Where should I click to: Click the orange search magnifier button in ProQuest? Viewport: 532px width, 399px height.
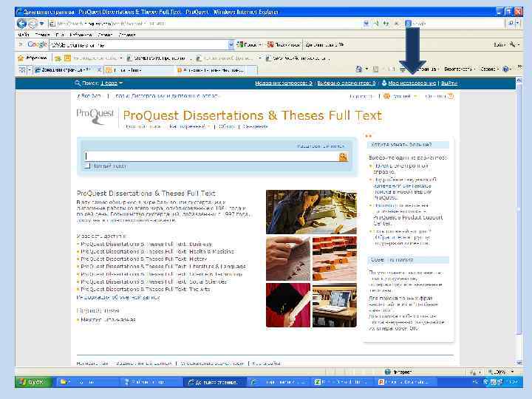tap(343, 157)
